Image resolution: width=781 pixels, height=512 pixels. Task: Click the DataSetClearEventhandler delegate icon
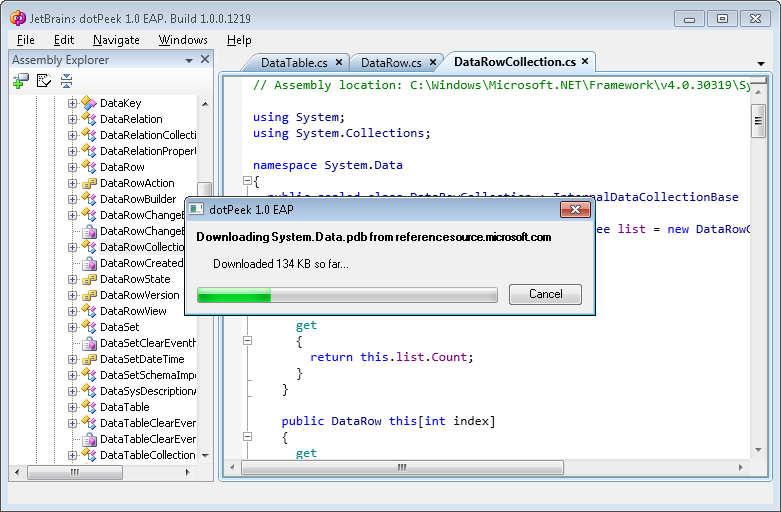[89, 343]
